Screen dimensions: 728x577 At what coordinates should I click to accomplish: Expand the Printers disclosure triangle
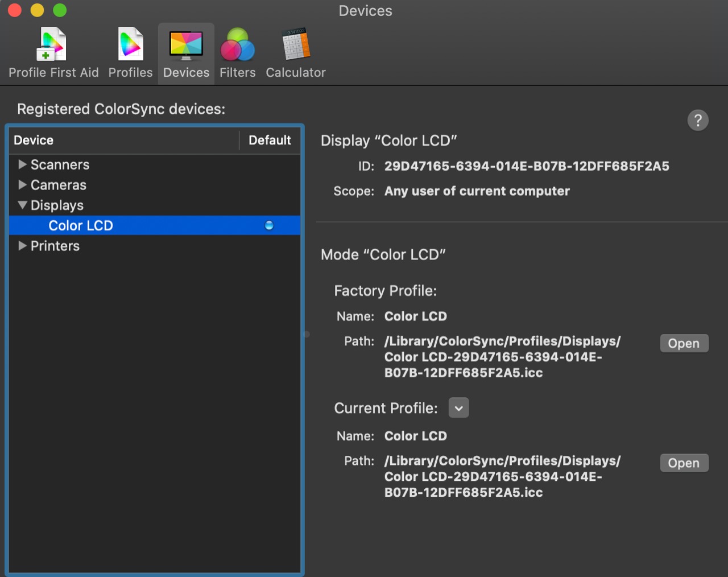[x=22, y=246]
